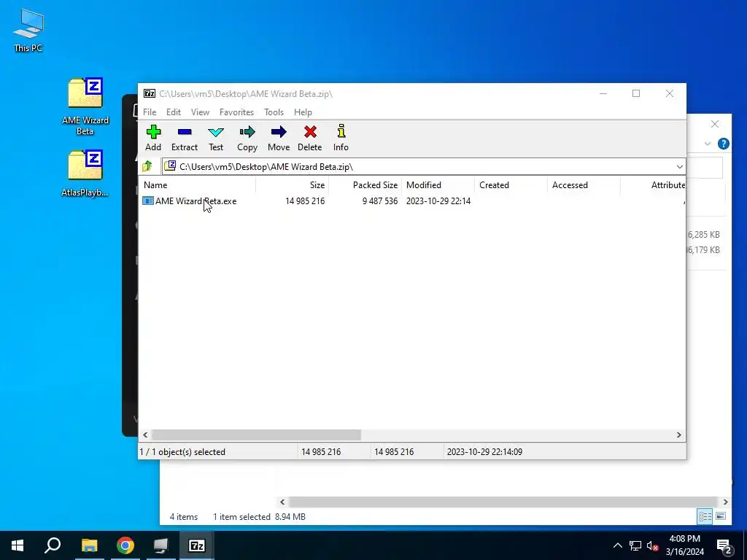Run the Test archive tool
Screen dimensions: 747x560
216,138
